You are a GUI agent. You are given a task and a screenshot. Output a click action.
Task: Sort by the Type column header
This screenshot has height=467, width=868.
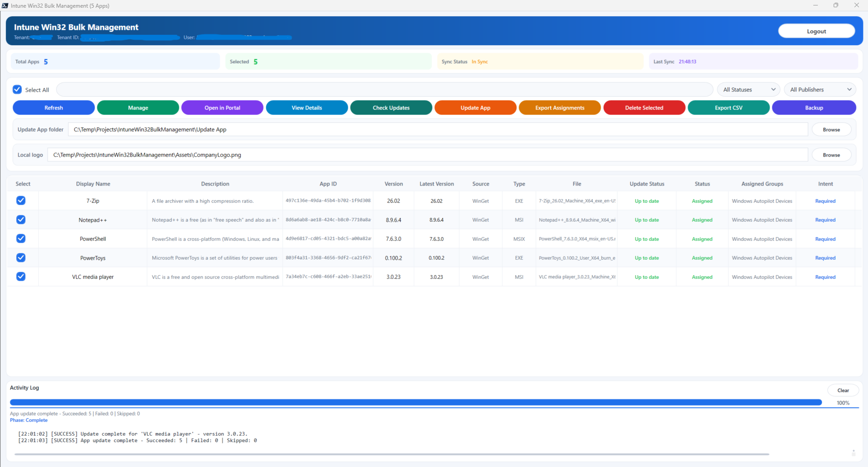coord(519,184)
